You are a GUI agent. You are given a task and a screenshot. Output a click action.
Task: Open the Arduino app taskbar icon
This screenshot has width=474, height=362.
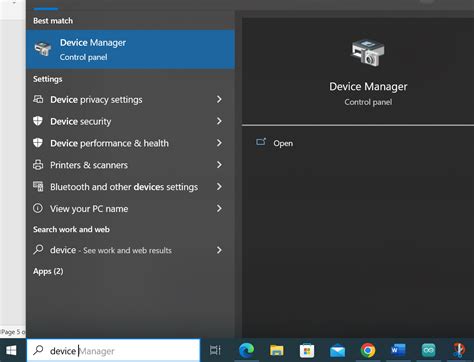428,350
